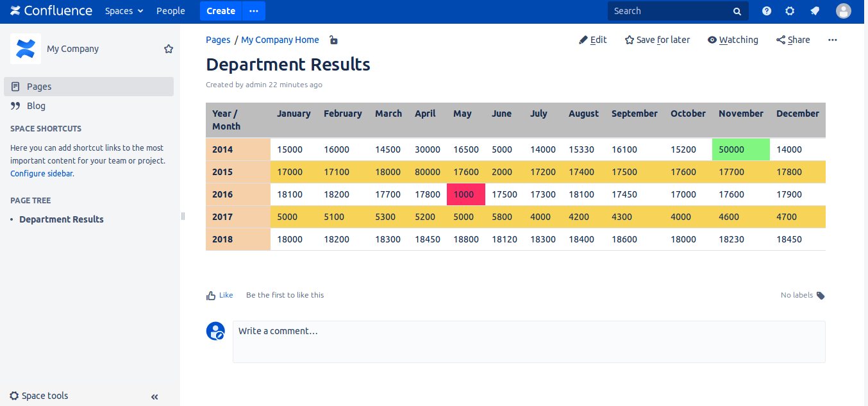Screen dimensions: 868x406
Task: Click the help question mark icon
Action: (x=767, y=11)
